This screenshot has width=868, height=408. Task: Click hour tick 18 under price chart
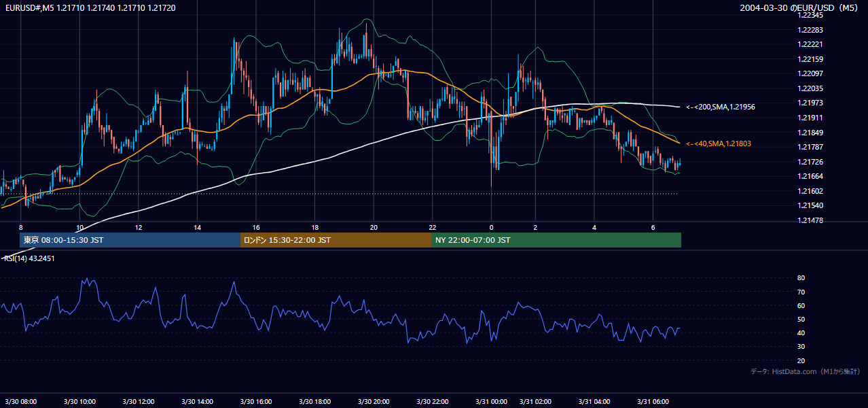click(315, 227)
